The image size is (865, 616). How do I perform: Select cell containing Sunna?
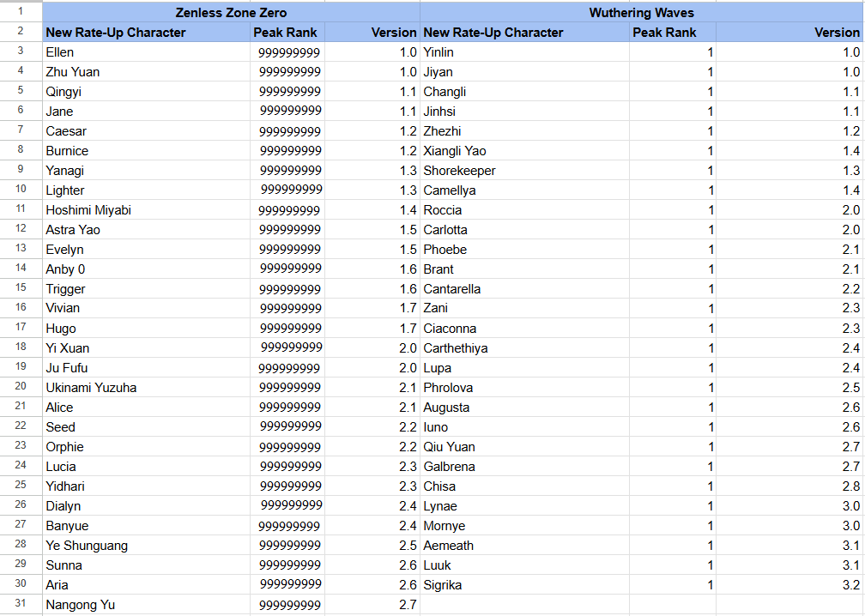146,565
